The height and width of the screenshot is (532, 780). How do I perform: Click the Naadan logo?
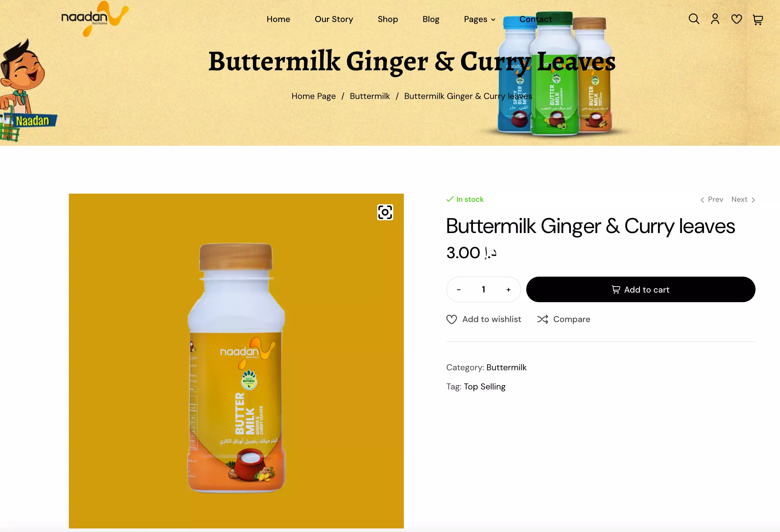pos(95,18)
